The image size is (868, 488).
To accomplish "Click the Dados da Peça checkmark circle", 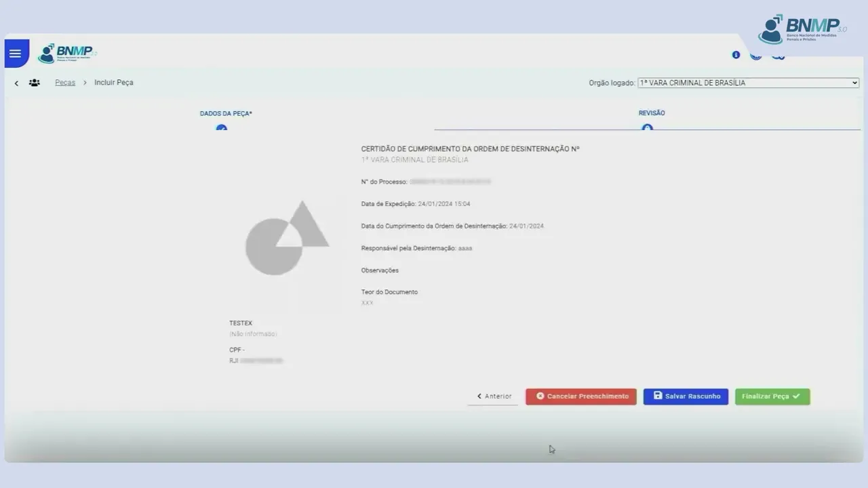I will [221, 127].
